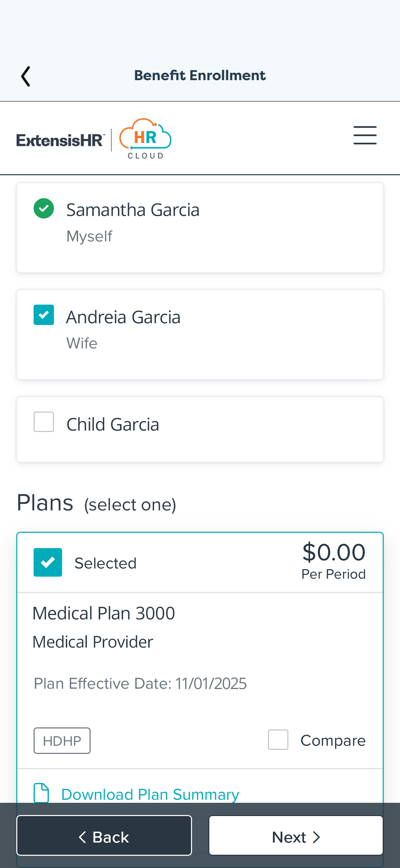Click the document icon for plan summary
The height and width of the screenshot is (868, 400).
(x=41, y=793)
